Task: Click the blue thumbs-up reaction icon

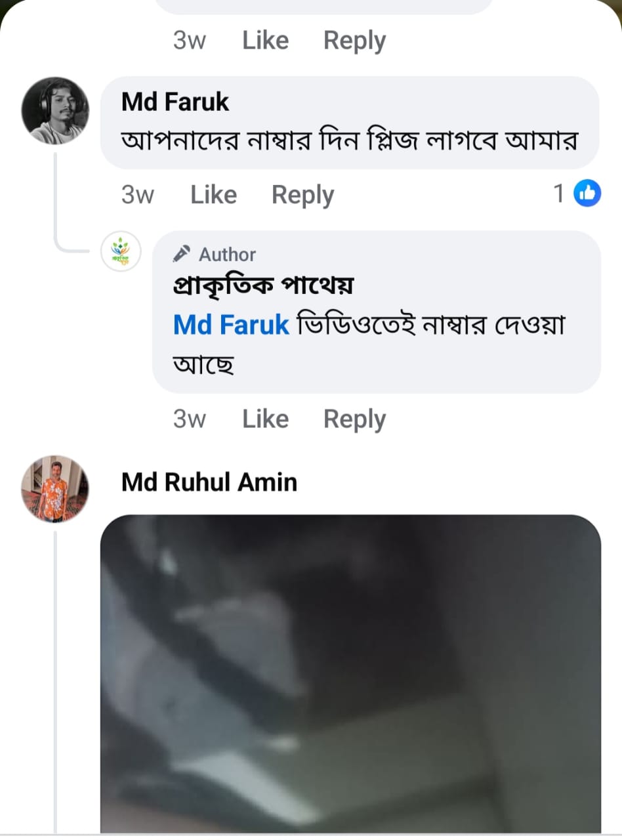Action: (x=587, y=194)
